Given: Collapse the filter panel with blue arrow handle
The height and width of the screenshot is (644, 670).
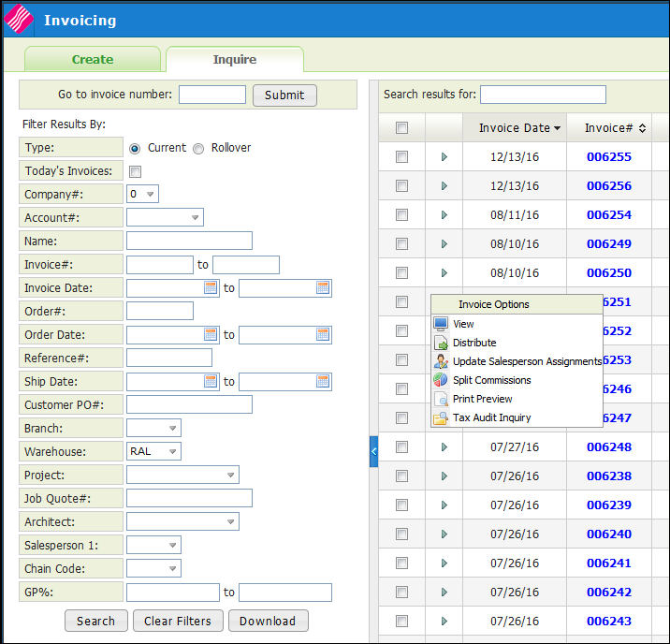Looking at the screenshot, I should pyautogui.click(x=374, y=451).
